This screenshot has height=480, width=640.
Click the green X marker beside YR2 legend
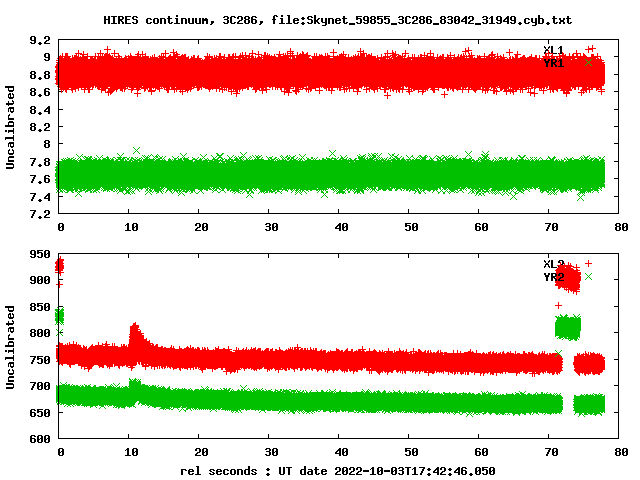point(588,277)
